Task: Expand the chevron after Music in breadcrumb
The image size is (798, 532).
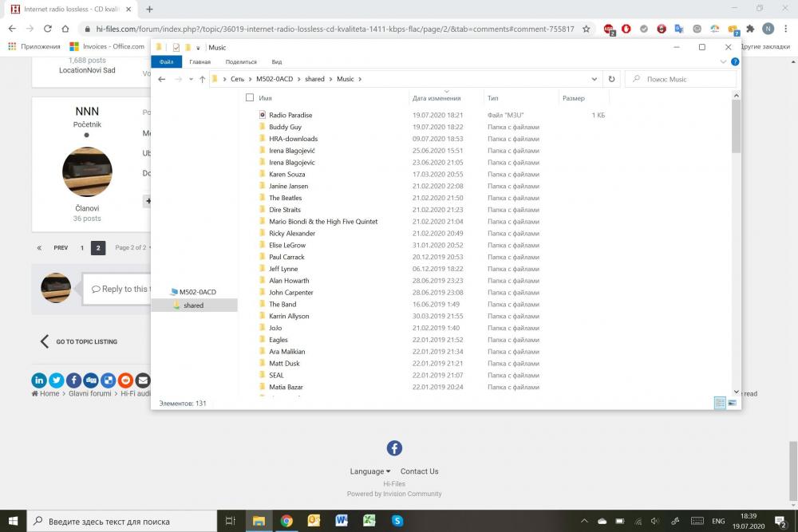Action: coord(360,79)
